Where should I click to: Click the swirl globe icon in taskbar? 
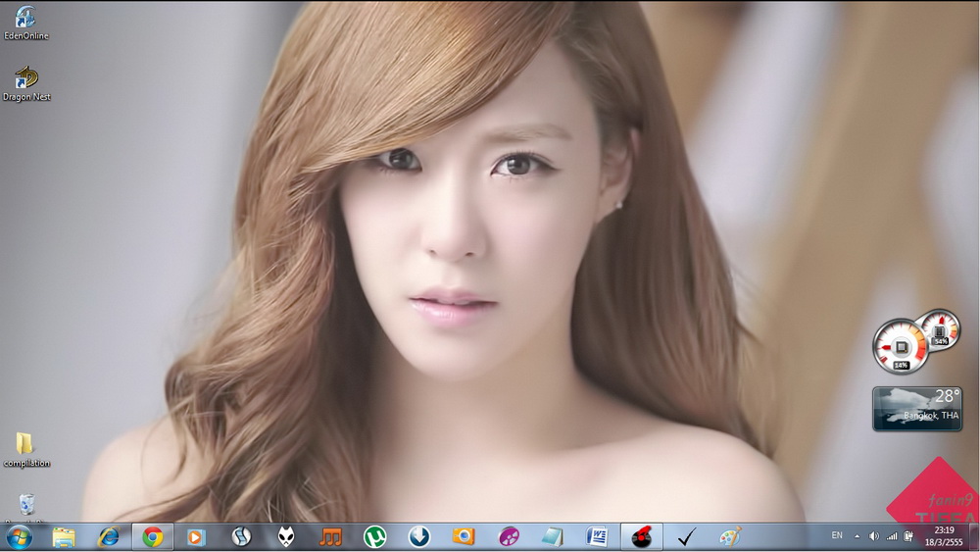tap(241, 537)
